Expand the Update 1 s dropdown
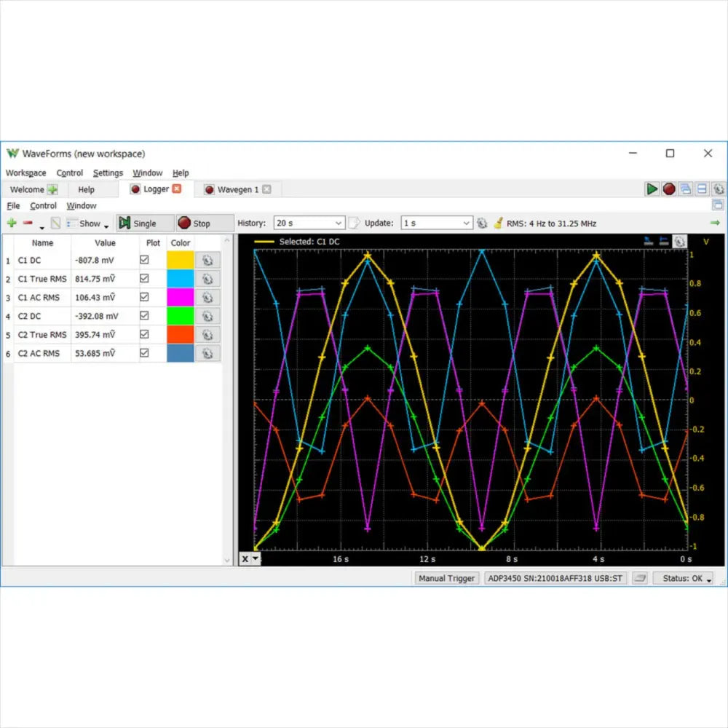This screenshot has width=728, height=728. click(437, 223)
